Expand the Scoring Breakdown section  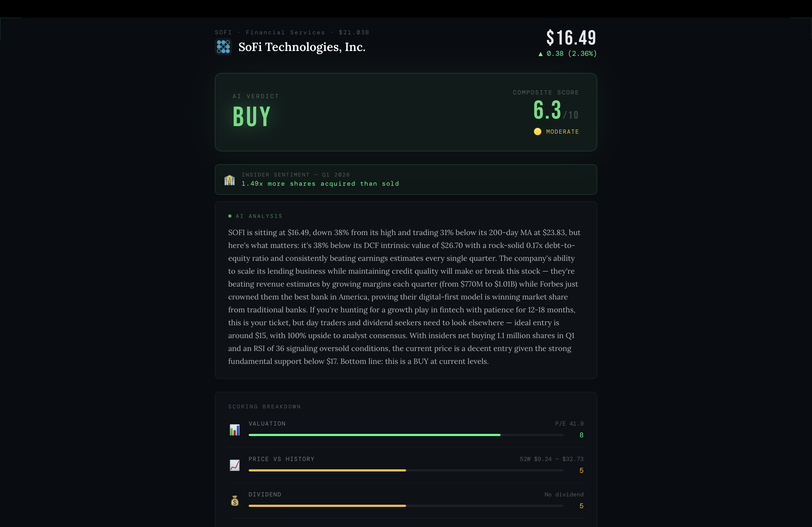click(x=264, y=406)
